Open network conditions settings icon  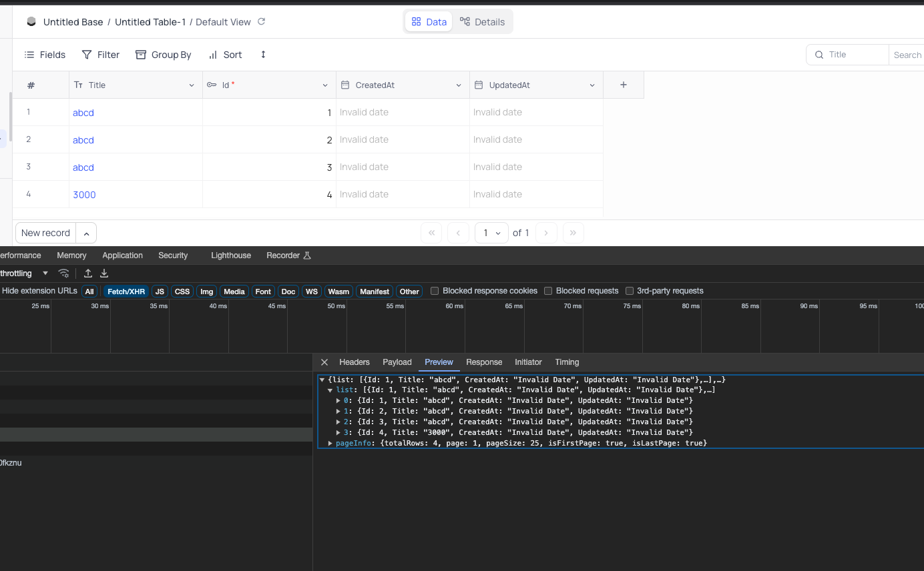click(63, 273)
